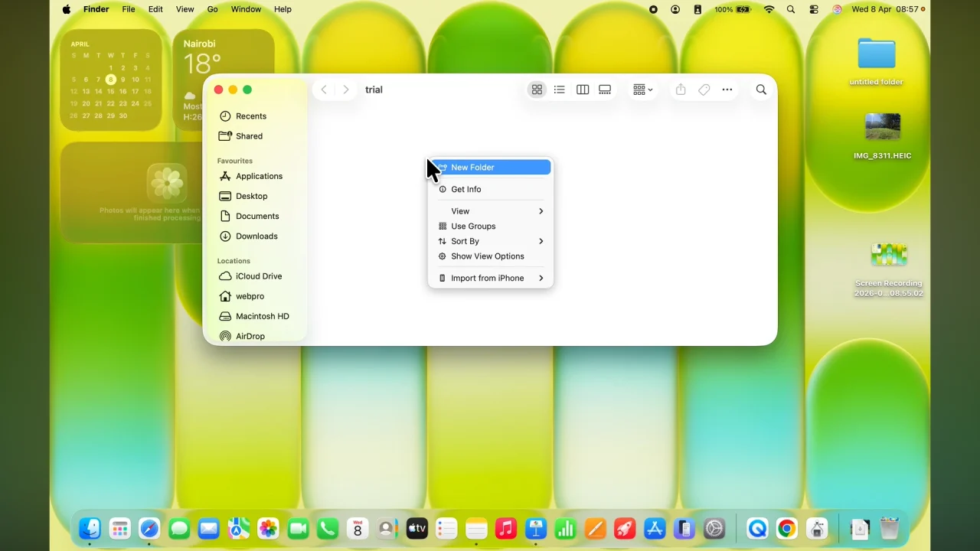Open the Go menu in the menu bar

click(212, 9)
